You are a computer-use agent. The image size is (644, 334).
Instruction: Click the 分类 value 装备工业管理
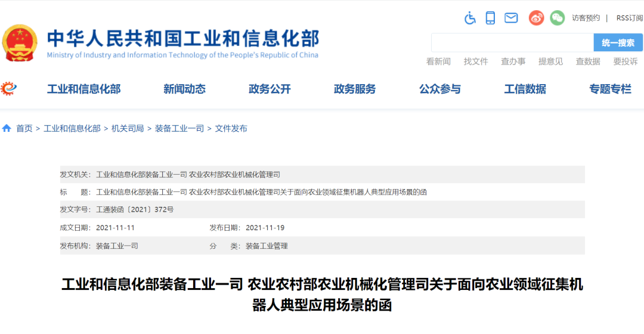coord(267,246)
